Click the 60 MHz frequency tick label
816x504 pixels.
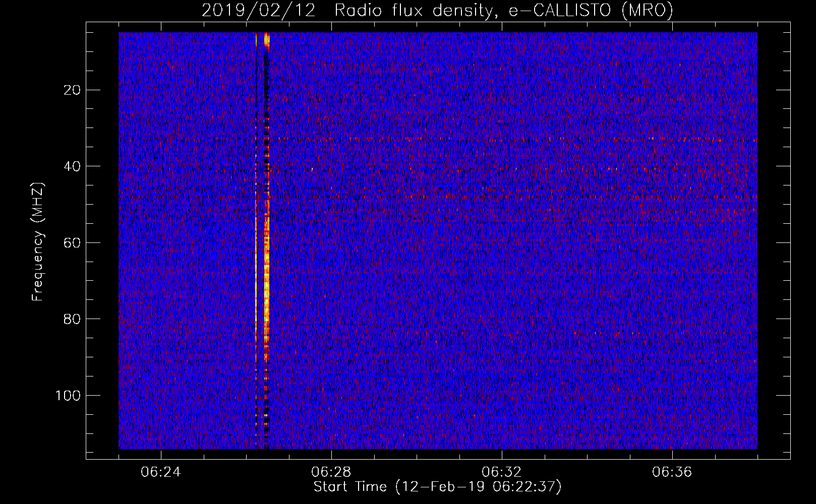(73, 243)
